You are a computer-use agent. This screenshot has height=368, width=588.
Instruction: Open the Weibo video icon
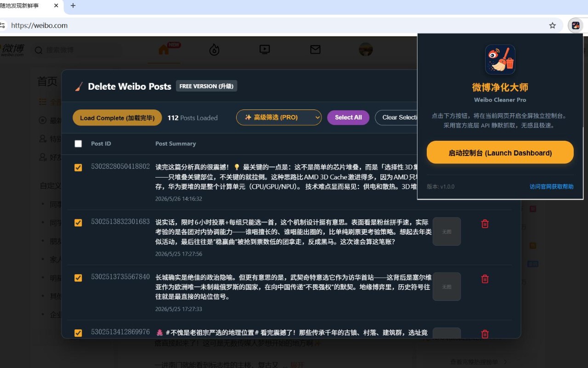pos(265,49)
